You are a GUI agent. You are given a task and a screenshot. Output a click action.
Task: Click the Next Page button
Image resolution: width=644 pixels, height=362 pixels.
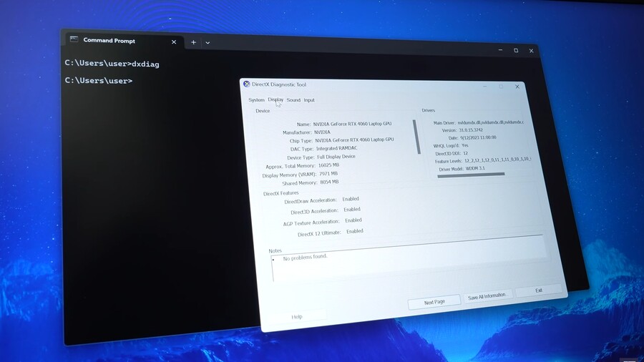click(434, 302)
